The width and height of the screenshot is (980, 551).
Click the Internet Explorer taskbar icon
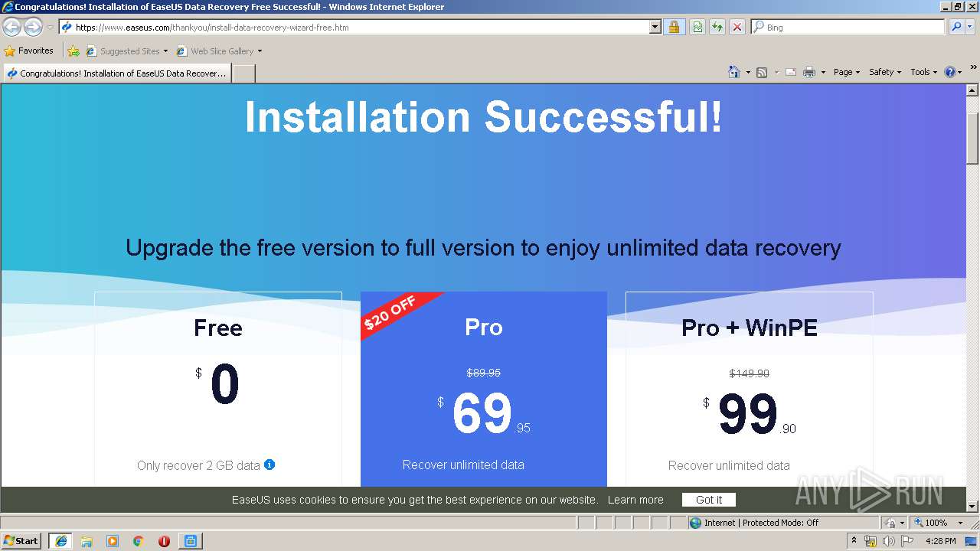(x=60, y=540)
